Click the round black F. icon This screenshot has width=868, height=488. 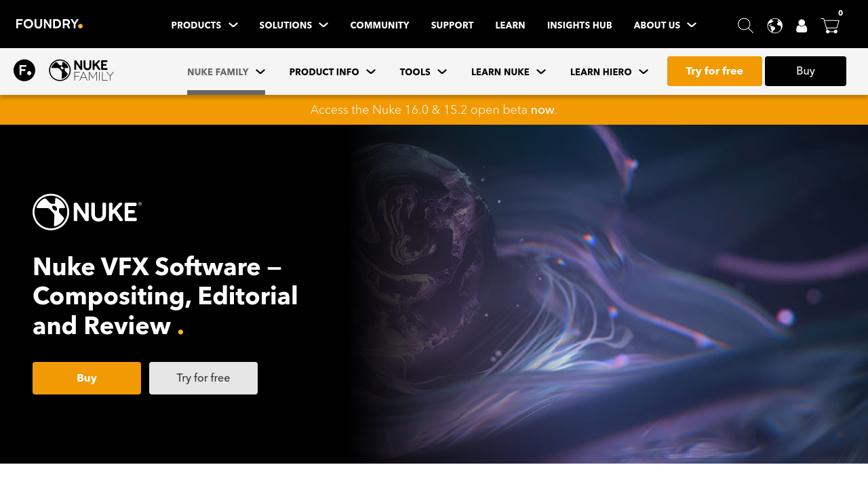click(24, 70)
